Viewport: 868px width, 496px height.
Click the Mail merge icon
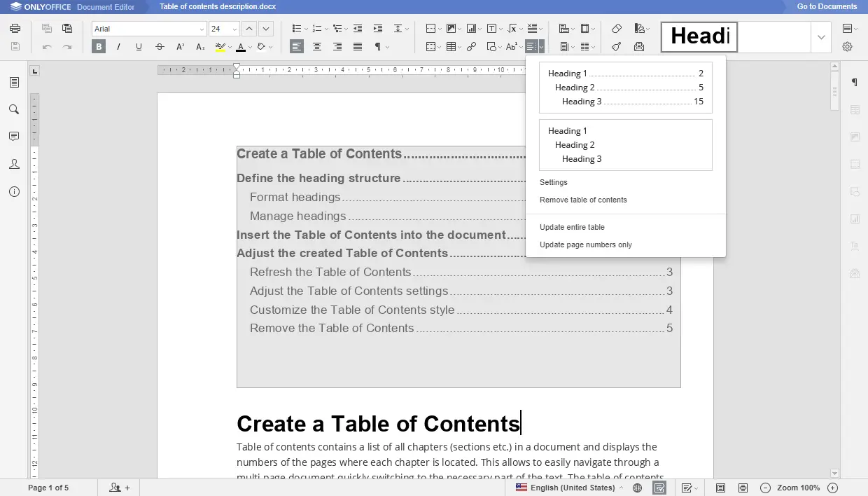point(638,47)
